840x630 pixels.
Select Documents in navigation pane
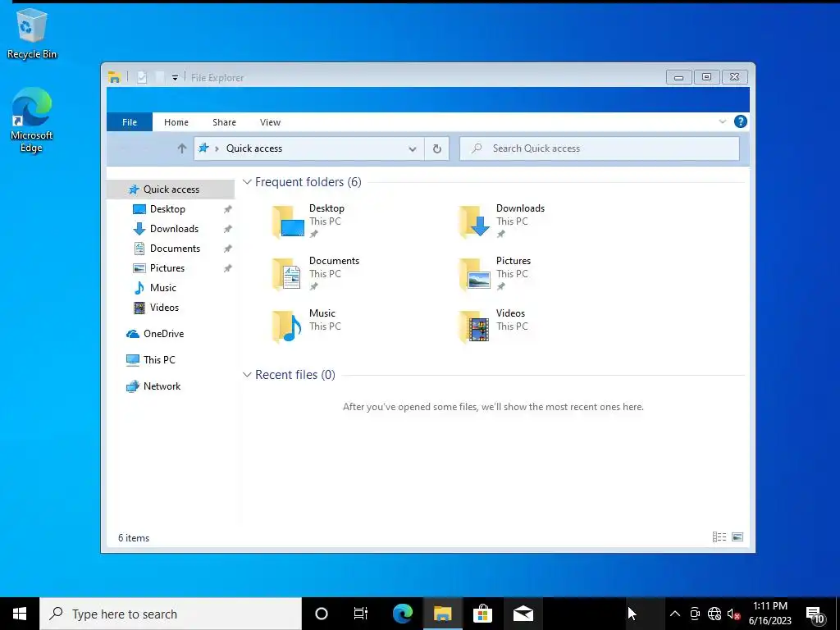click(175, 249)
